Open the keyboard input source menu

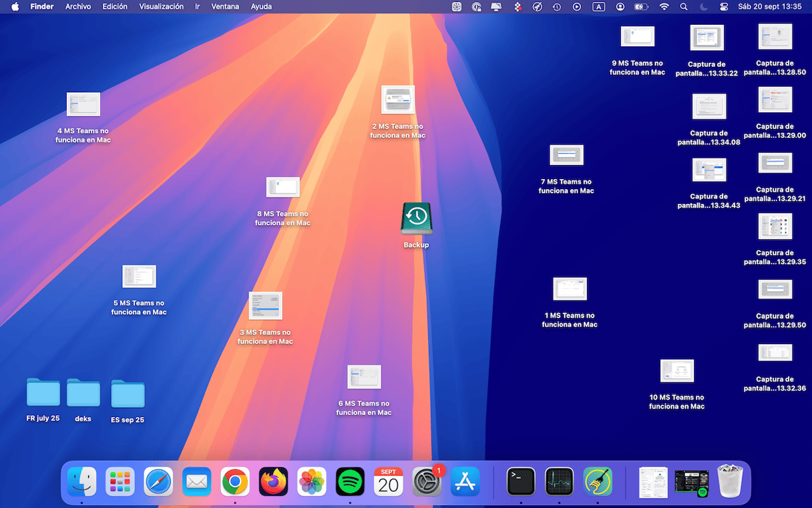pyautogui.click(x=599, y=7)
